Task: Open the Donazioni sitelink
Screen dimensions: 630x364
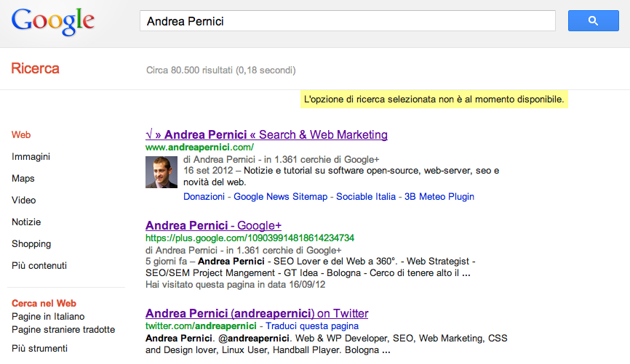Action: coord(204,197)
